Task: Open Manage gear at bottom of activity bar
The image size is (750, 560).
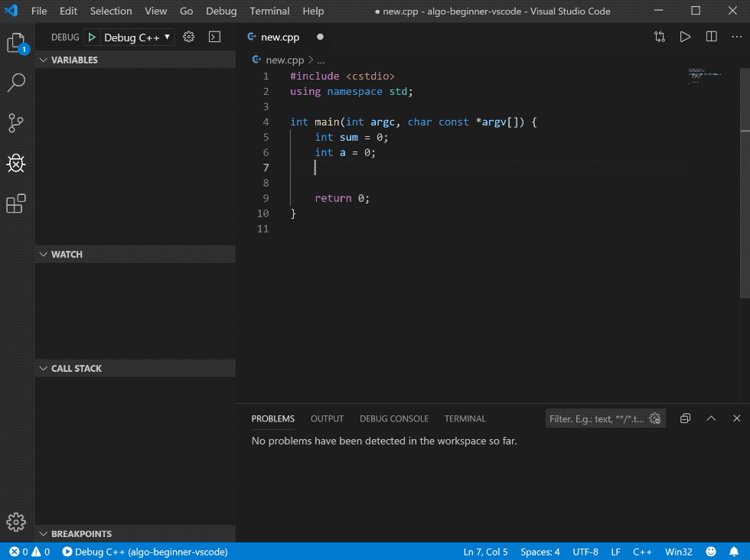Action: coord(16,522)
